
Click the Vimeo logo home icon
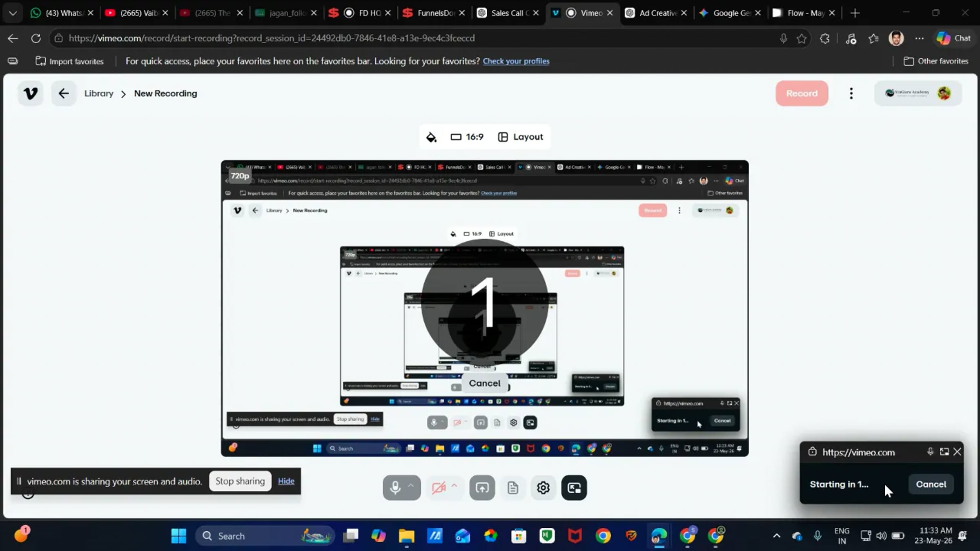(31, 93)
